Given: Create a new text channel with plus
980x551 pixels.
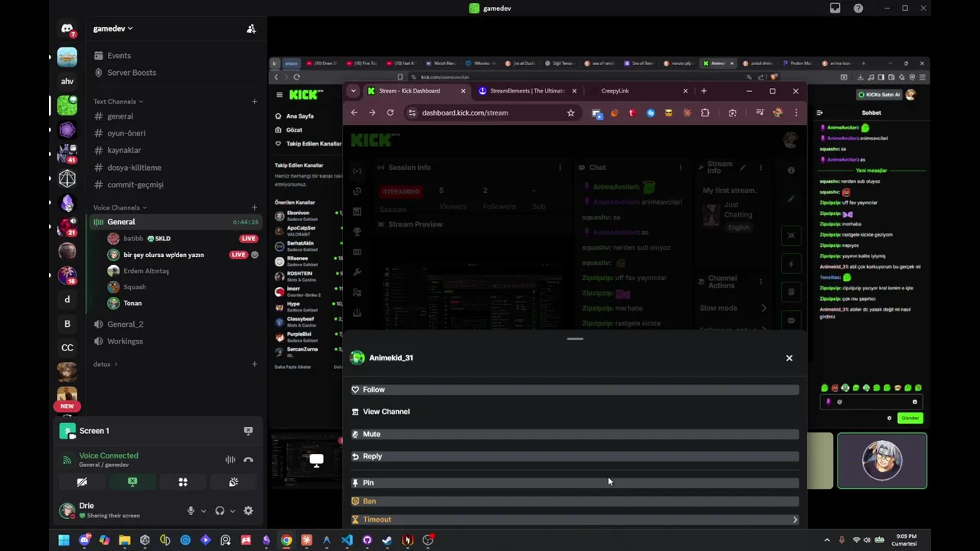Looking at the screenshot, I should tap(255, 101).
